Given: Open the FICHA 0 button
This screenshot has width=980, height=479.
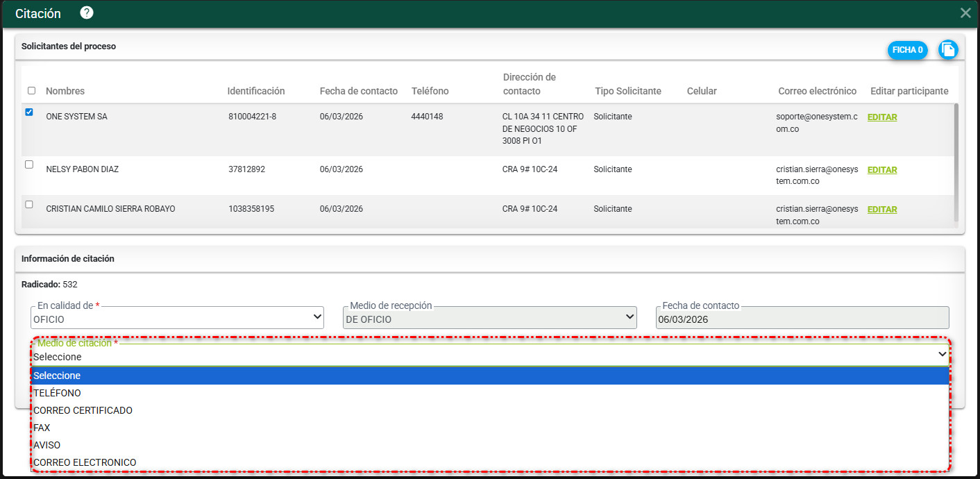Looking at the screenshot, I should click(x=907, y=50).
